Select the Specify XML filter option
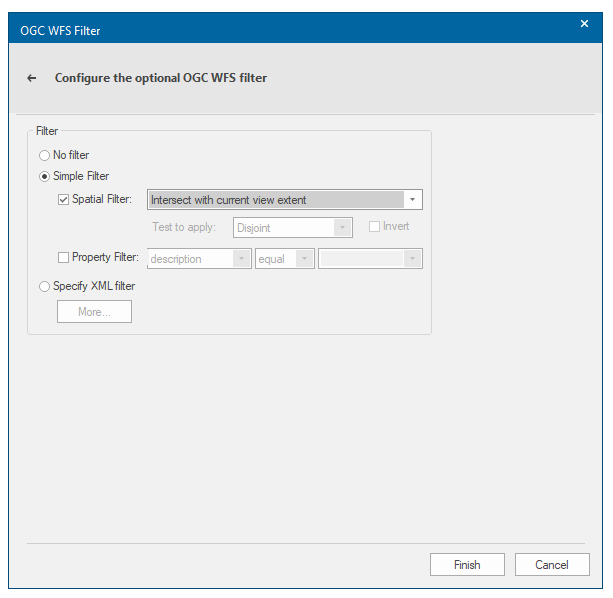 (x=44, y=287)
